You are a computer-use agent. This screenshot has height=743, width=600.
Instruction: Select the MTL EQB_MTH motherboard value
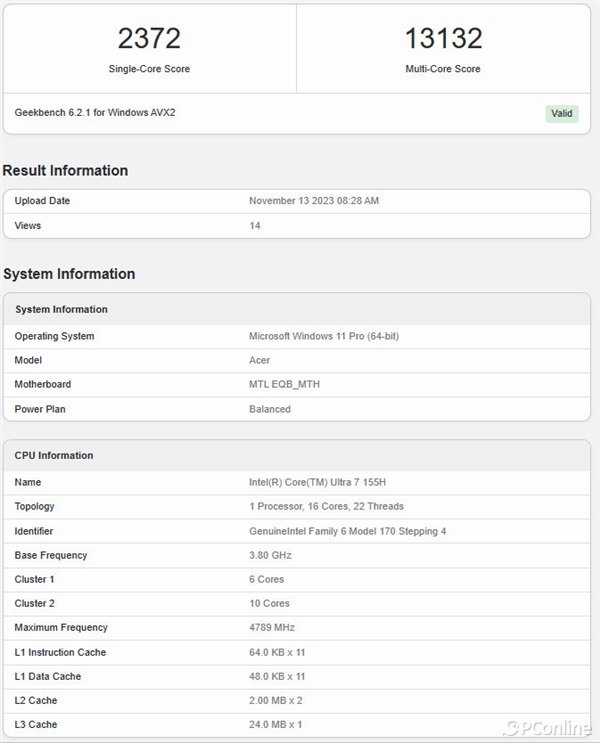click(284, 384)
